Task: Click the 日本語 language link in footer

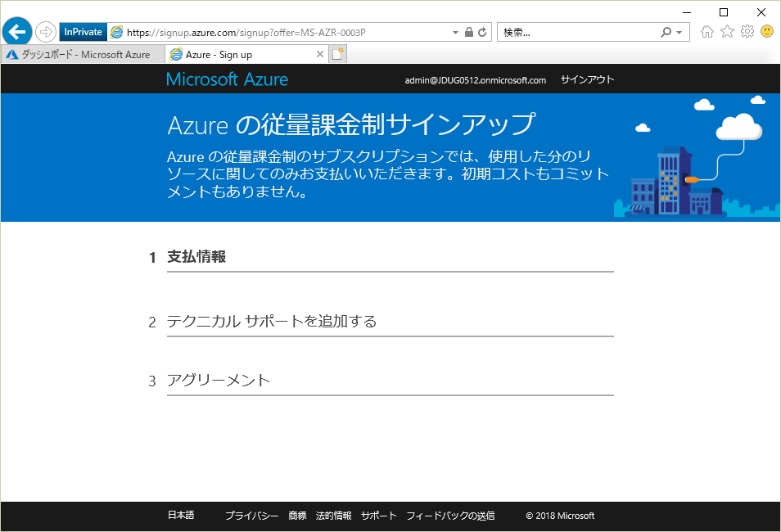Action: pos(181,515)
